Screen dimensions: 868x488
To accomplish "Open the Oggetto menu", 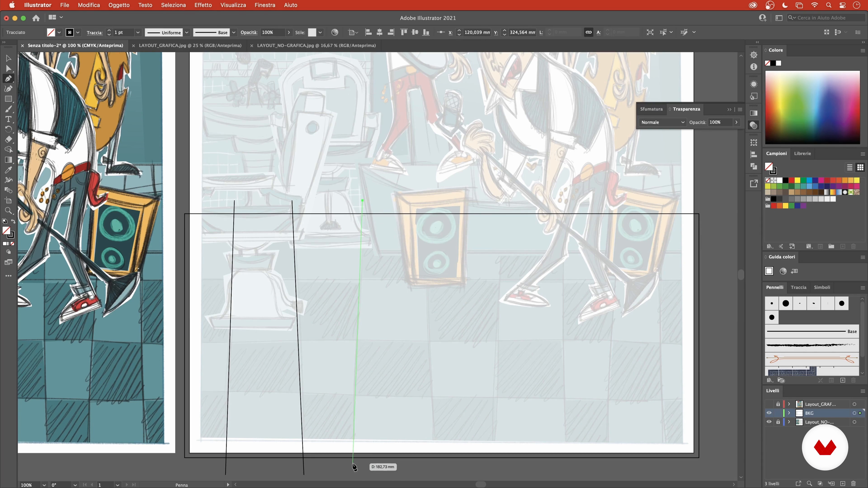I will pos(119,5).
